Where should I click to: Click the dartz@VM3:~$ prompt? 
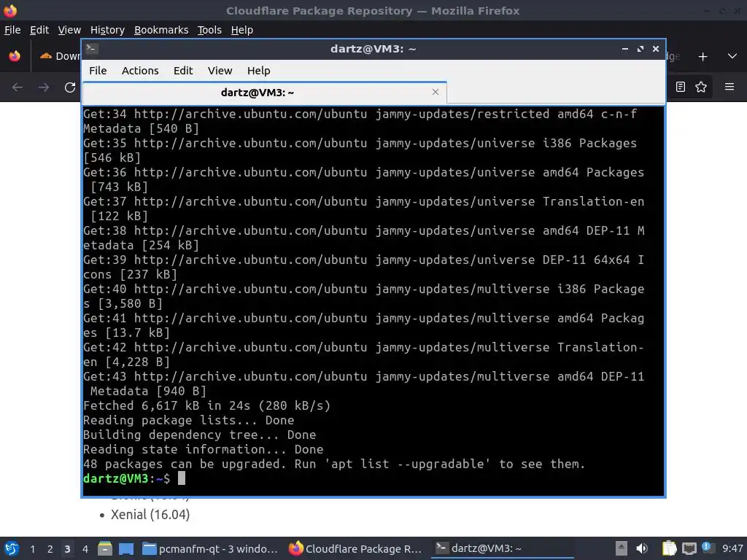126,478
